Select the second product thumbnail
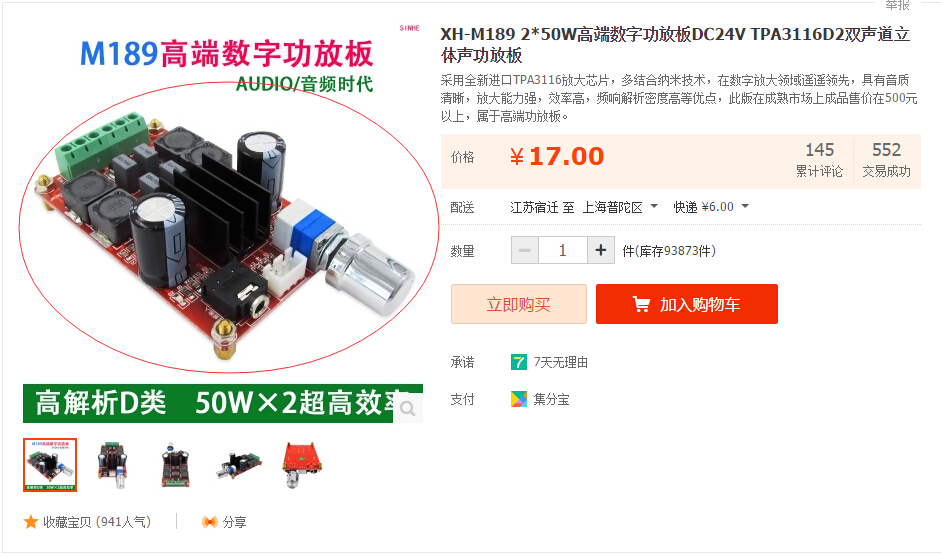The image size is (941, 558). point(112,465)
